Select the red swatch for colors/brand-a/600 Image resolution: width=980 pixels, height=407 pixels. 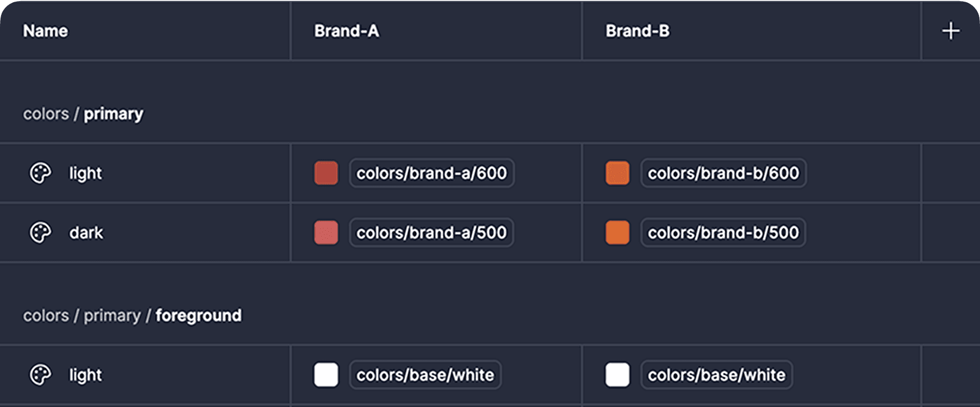point(326,173)
